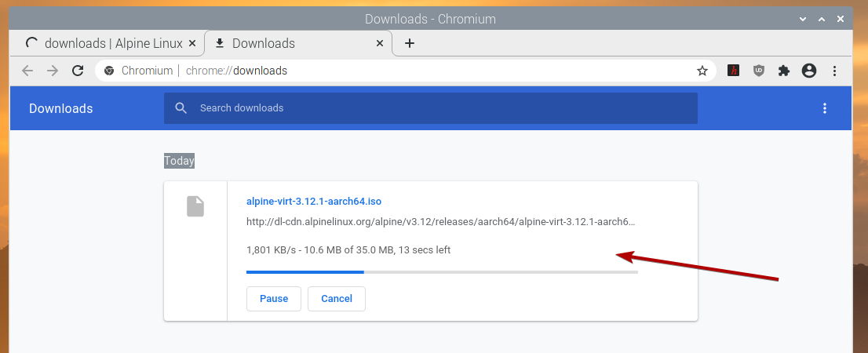Click the Downloads page title
This screenshot has height=353, width=868.
click(x=61, y=108)
